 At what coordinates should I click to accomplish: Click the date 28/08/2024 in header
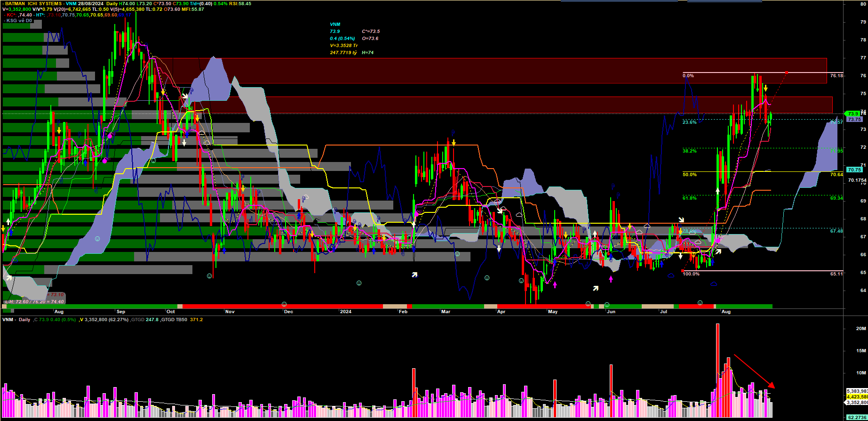[x=91, y=3]
